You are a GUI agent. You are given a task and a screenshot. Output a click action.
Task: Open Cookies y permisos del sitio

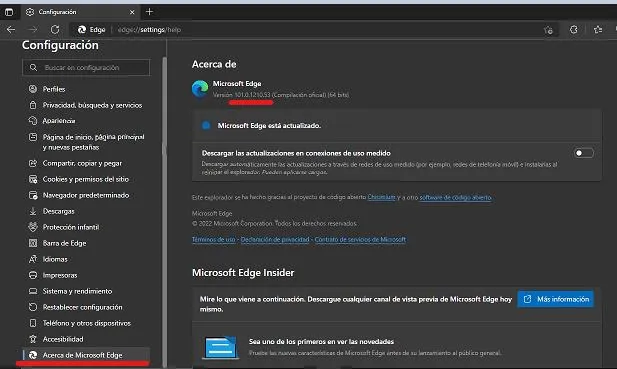click(86, 179)
